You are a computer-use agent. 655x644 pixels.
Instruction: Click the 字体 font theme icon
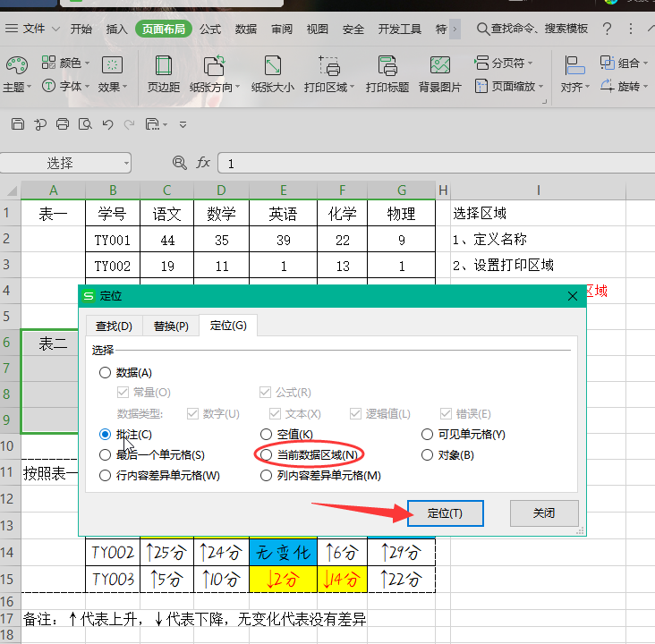tap(48, 86)
